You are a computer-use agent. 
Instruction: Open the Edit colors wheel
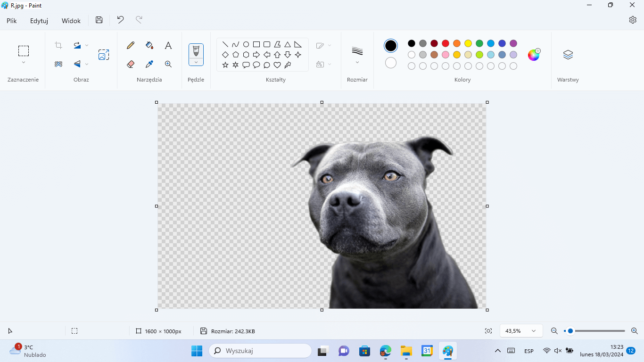(534, 55)
